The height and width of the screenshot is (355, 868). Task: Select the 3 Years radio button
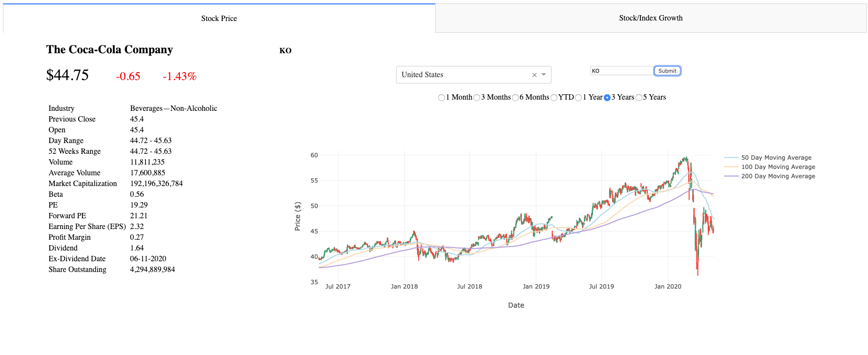tap(607, 98)
